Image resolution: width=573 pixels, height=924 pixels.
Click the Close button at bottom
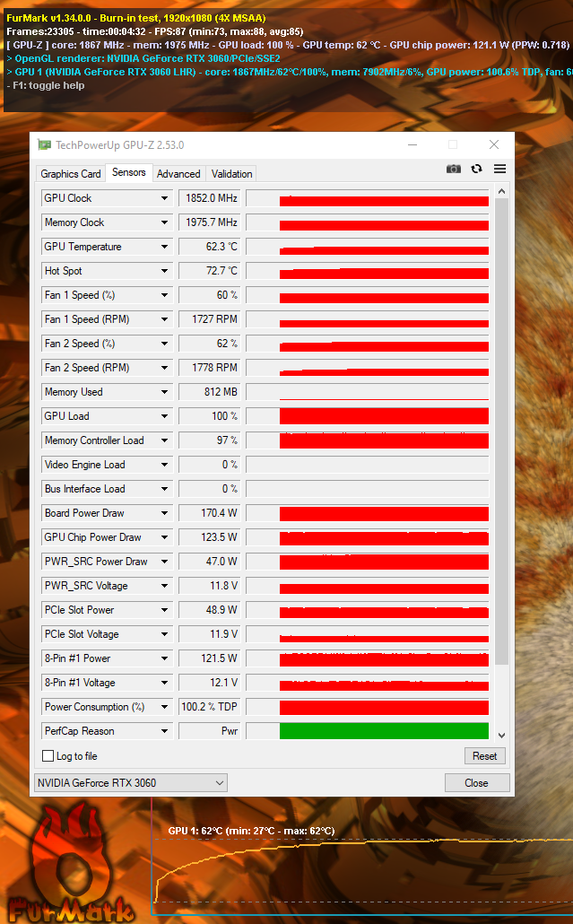click(x=476, y=783)
